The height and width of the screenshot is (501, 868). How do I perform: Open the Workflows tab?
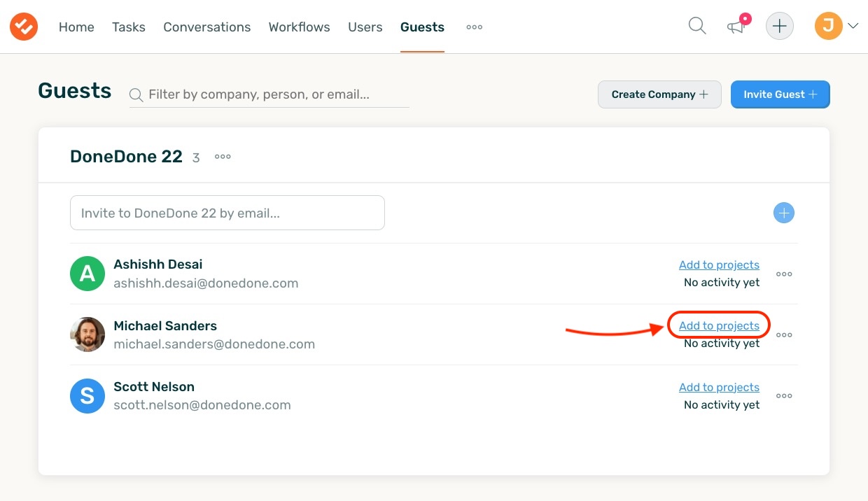pos(300,27)
